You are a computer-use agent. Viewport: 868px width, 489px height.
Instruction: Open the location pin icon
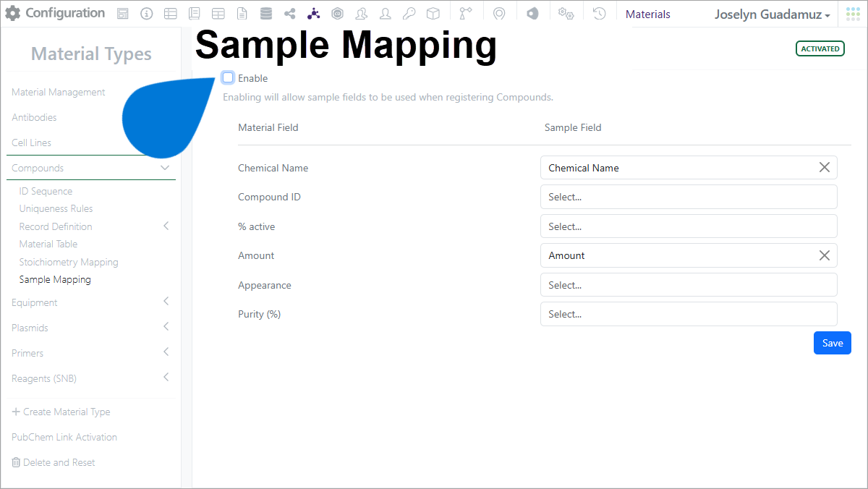499,14
